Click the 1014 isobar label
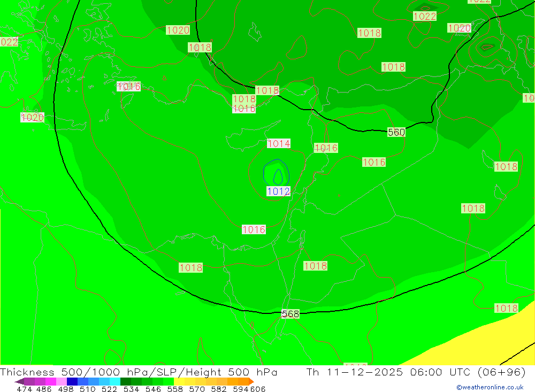This screenshot has width=535, height=392. [x=279, y=144]
